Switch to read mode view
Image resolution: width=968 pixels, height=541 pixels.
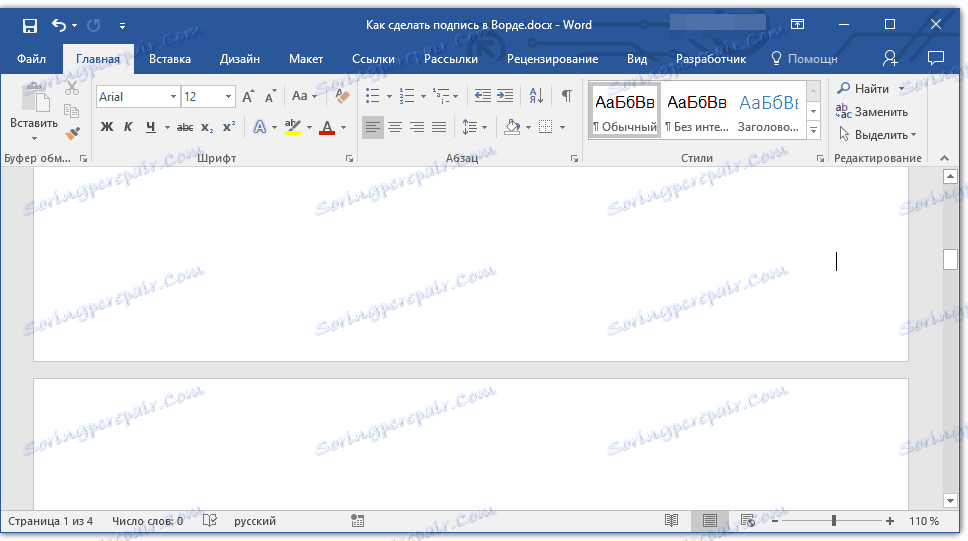672,521
